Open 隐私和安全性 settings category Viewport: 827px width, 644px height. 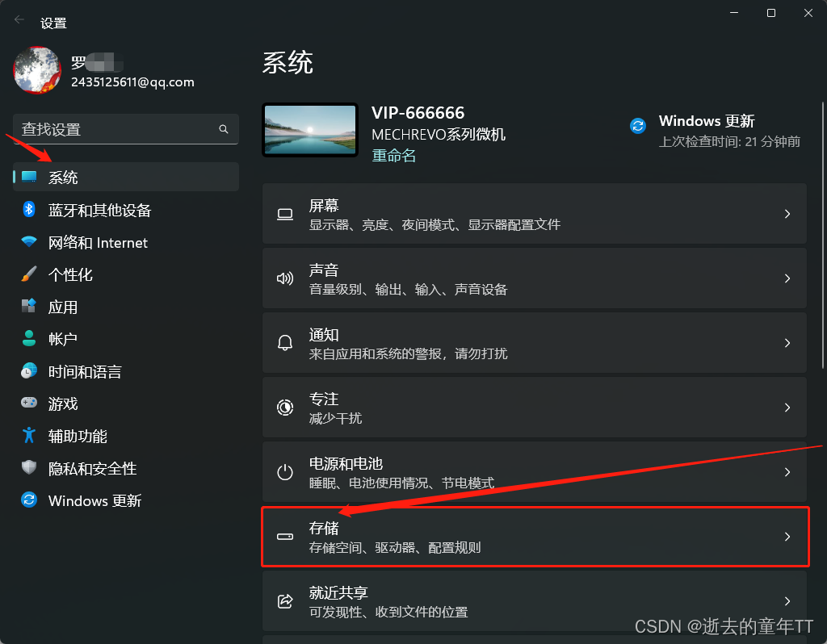point(125,467)
